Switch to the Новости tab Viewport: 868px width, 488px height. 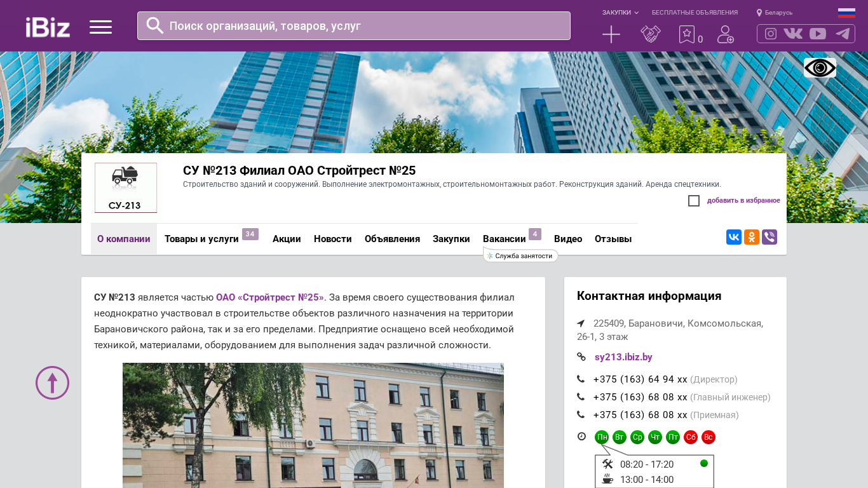point(333,239)
